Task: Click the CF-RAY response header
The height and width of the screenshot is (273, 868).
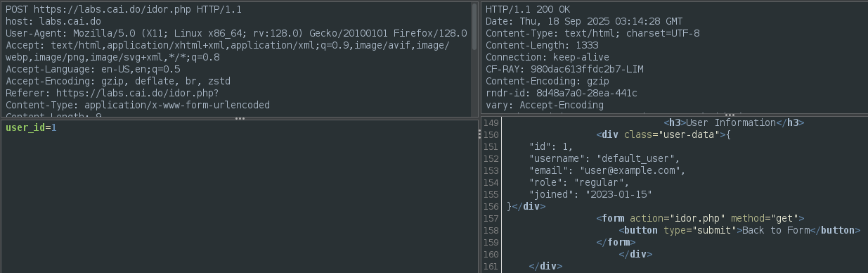Action: coord(564,69)
